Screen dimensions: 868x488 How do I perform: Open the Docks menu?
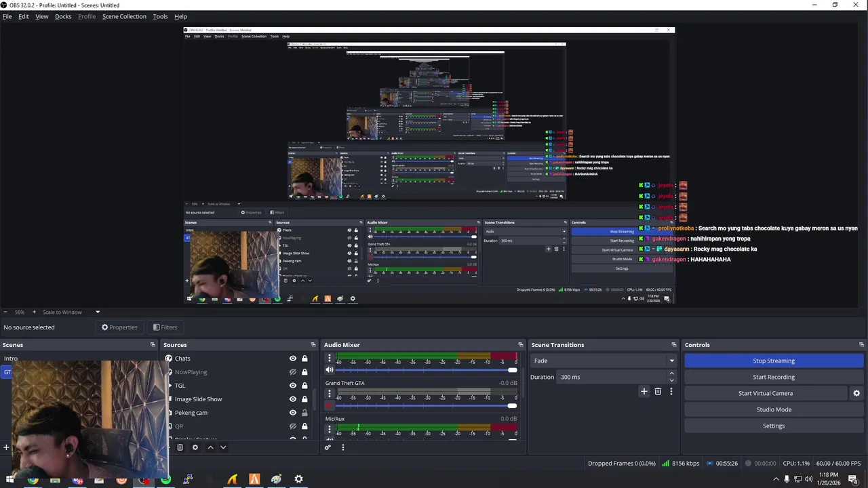pyautogui.click(x=63, y=16)
